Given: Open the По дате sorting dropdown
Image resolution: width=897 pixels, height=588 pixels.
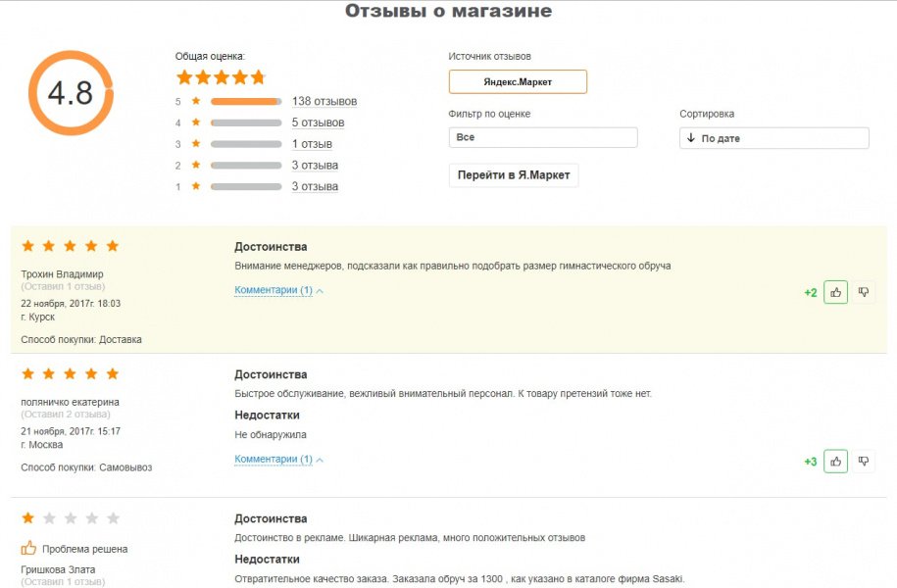Looking at the screenshot, I should point(774,138).
